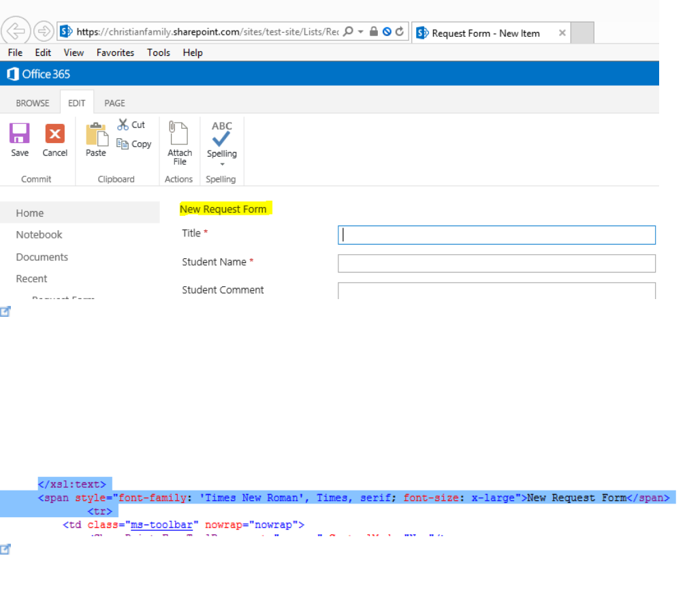Click the Cancel red X icon
This screenshot has height=605, width=700.
(x=54, y=134)
